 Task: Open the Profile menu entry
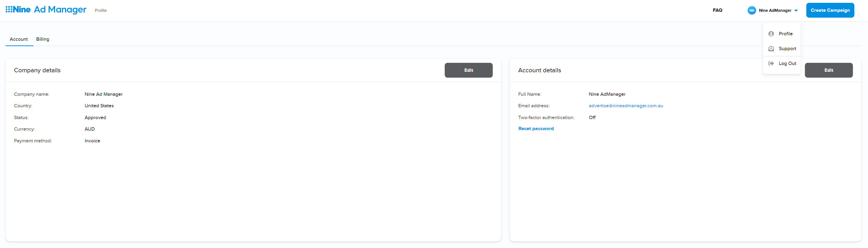coord(782,34)
